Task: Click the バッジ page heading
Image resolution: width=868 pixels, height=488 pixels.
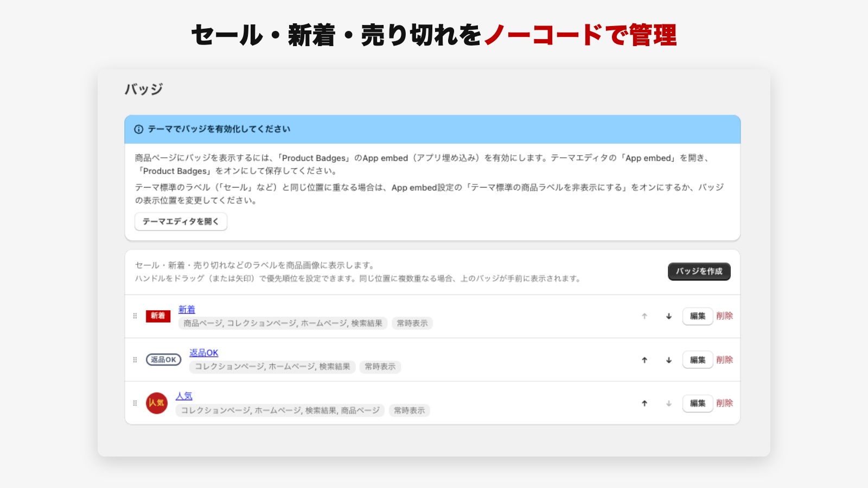Action: pyautogui.click(x=144, y=89)
